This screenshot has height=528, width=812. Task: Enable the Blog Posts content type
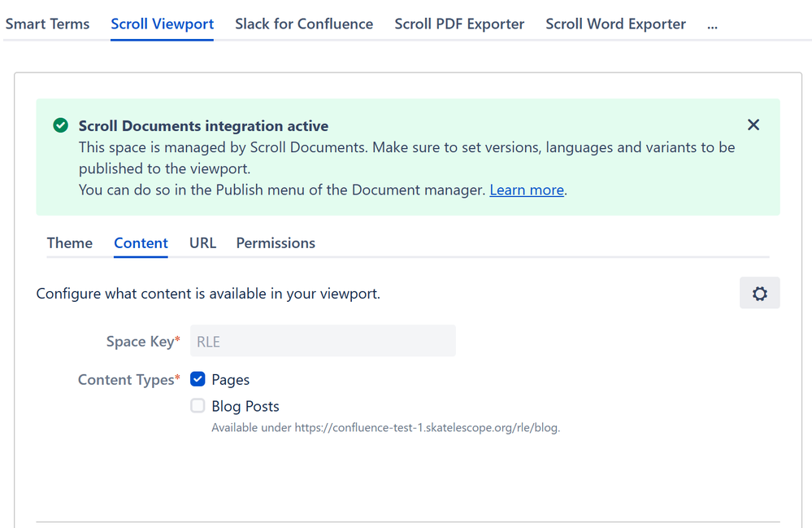(197, 405)
